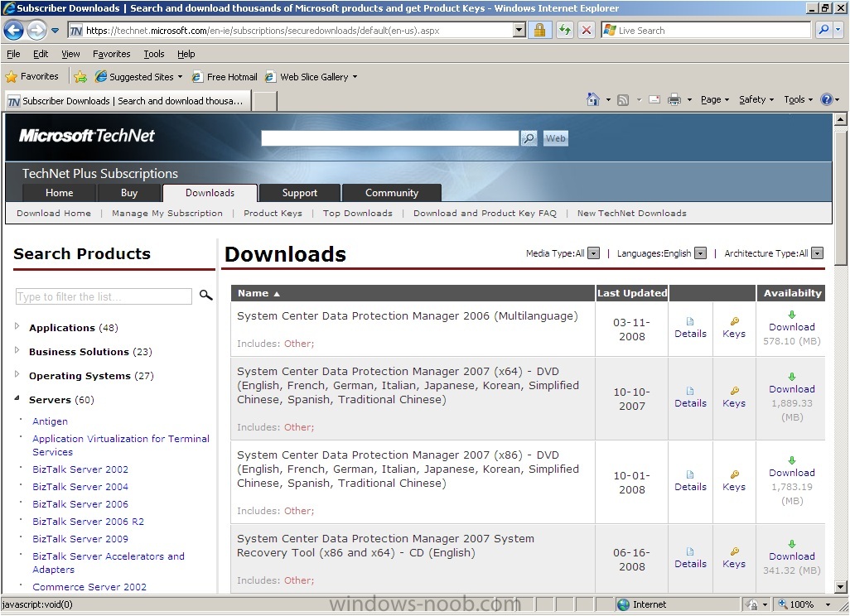
Task: Open Keys for DPM 2007 x64 DVD
Action: click(734, 397)
